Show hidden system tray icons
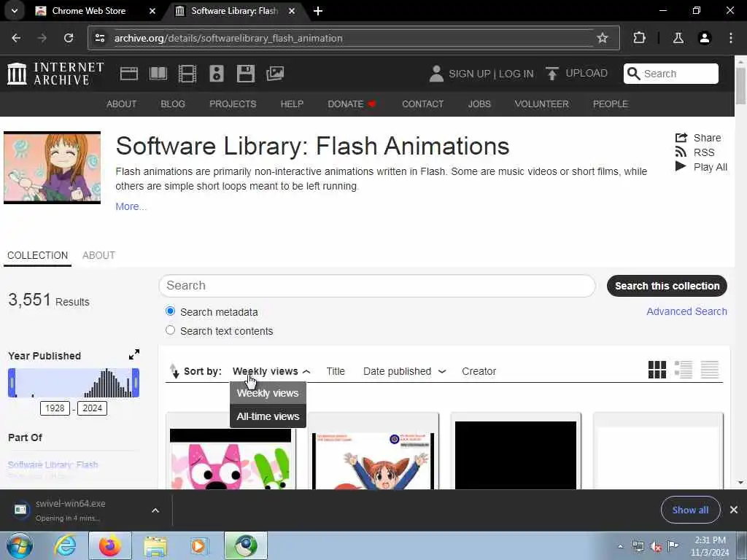The image size is (747, 560). pyautogui.click(x=620, y=546)
